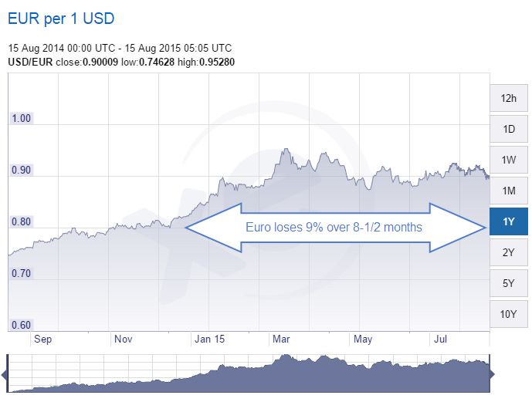Click the 'Sep' x-axis label
This screenshot has width=532, height=402.
[43, 339]
